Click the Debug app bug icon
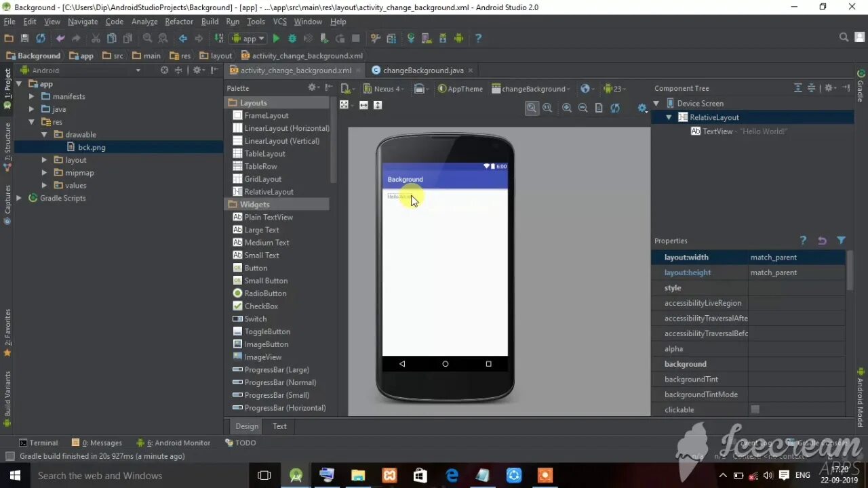The width and height of the screenshot is (868, 488). tap(292, 39)
